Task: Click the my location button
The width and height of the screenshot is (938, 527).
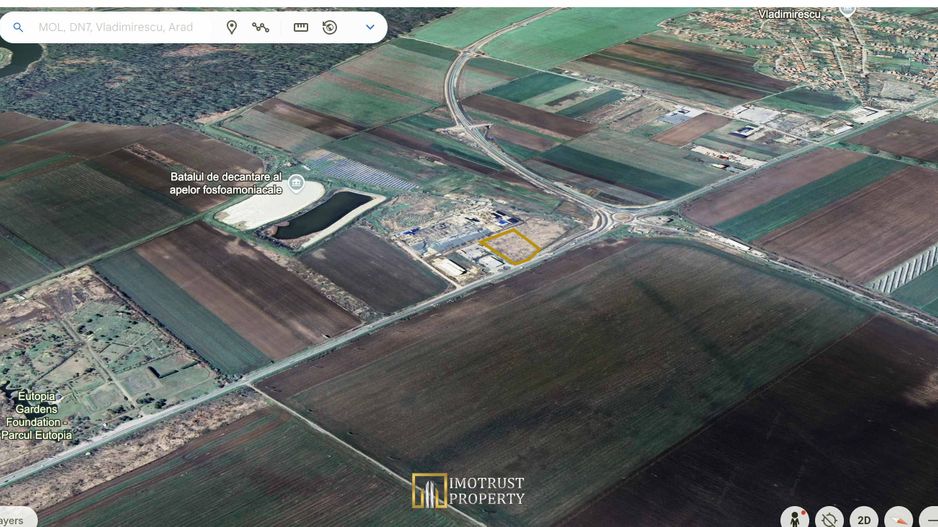Action: tap(829, 518)
